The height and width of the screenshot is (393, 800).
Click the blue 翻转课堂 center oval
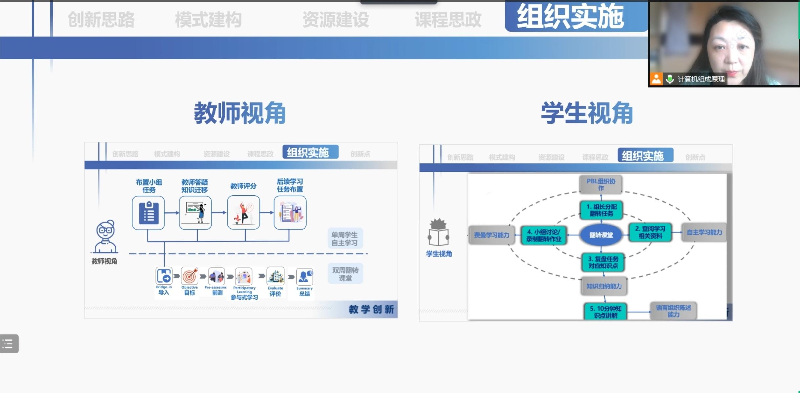point(601,235)
